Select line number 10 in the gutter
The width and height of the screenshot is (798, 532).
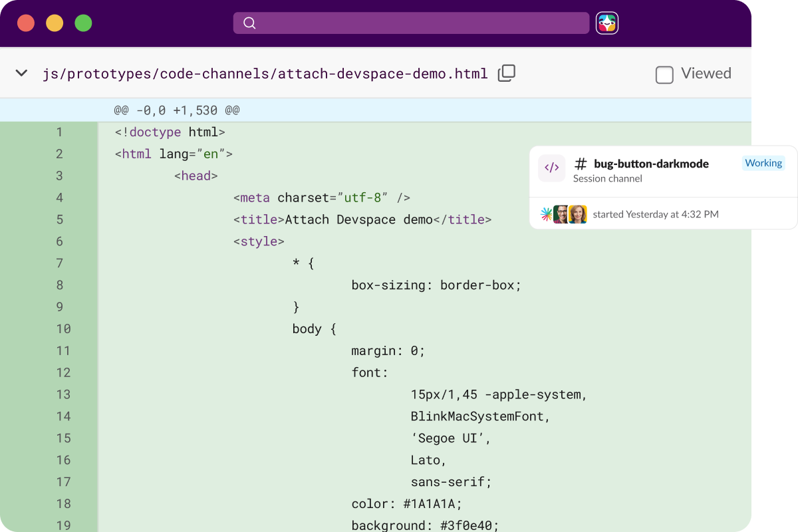click(63, 329)
